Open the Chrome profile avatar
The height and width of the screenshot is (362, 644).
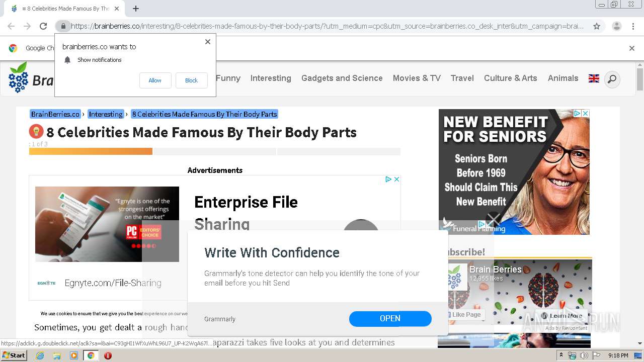616,26
